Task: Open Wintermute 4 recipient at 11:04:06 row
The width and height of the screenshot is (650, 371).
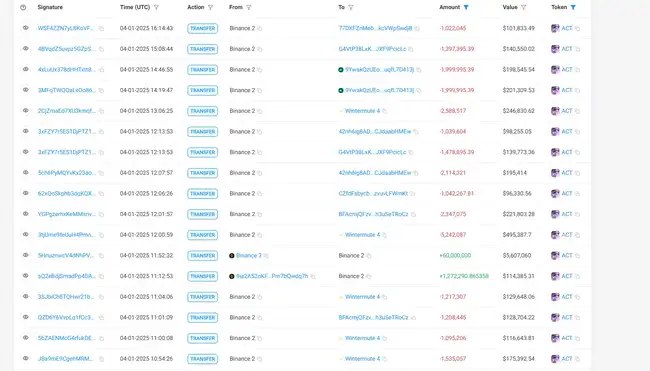Action: [362, 297]
